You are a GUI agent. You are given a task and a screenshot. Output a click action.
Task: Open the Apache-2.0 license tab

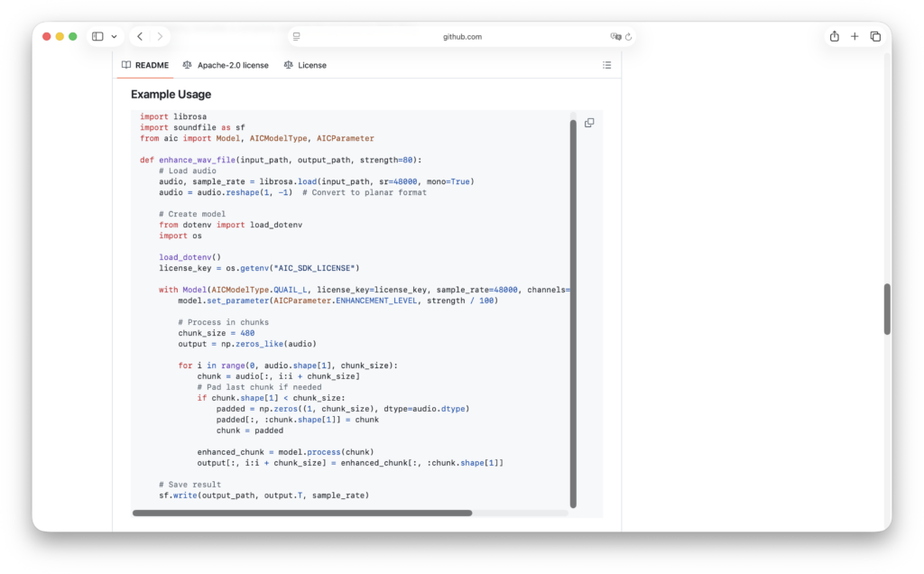tap(226, 65)
